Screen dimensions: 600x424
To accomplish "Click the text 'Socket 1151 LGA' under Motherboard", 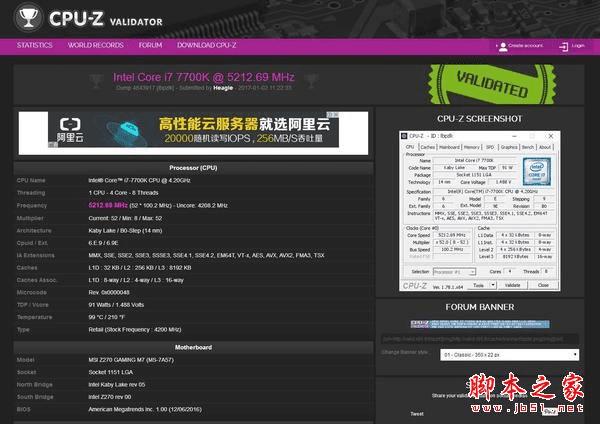I will (x=111, y=372).
